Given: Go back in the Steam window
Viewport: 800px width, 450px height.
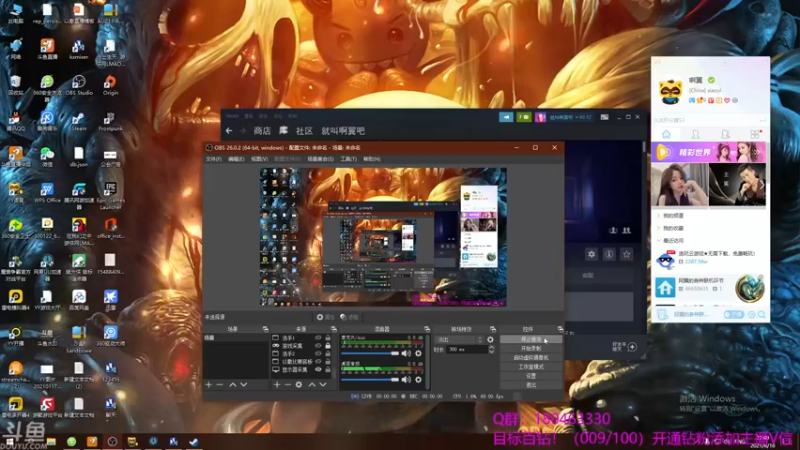Looking at the screenshot, I should click(229, 131).
